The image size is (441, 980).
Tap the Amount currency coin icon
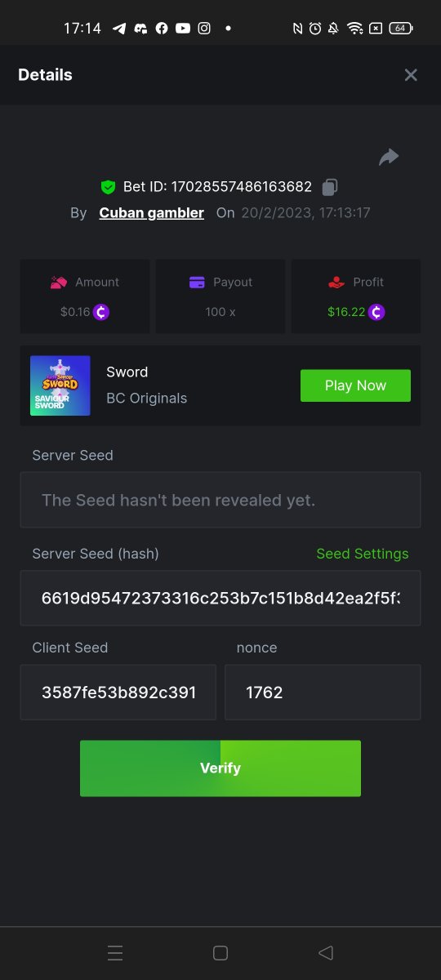point(101,311)
